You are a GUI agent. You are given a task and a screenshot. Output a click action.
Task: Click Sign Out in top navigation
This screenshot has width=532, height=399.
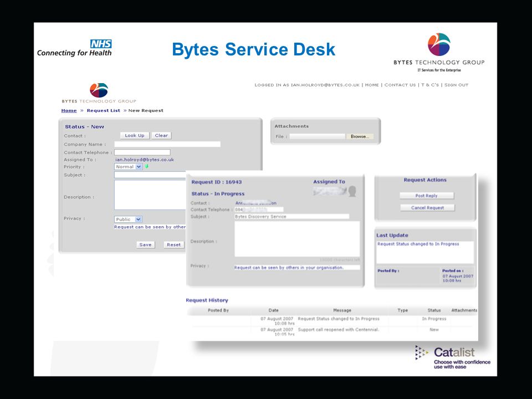coord(456,85)
